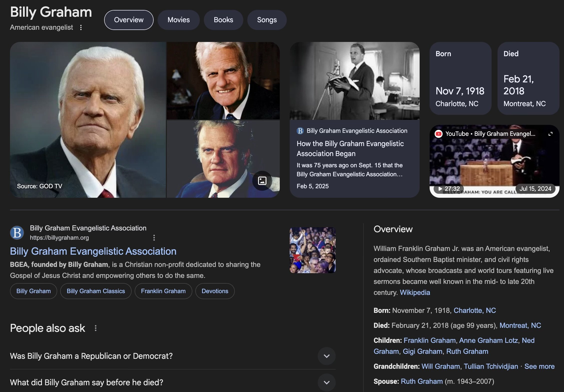Switch to the Movies tab
Viewport: 564px width, 392px height.
click(179, 20)
